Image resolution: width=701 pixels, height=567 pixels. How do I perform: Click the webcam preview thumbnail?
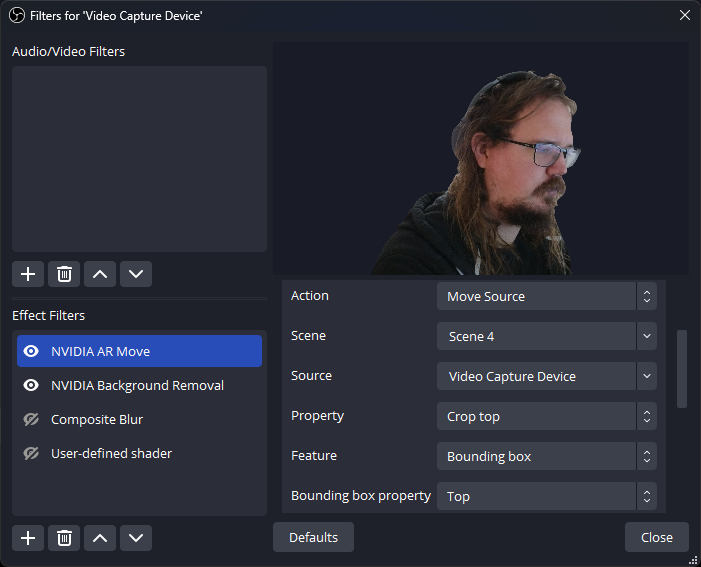click(x=481, y=158)
